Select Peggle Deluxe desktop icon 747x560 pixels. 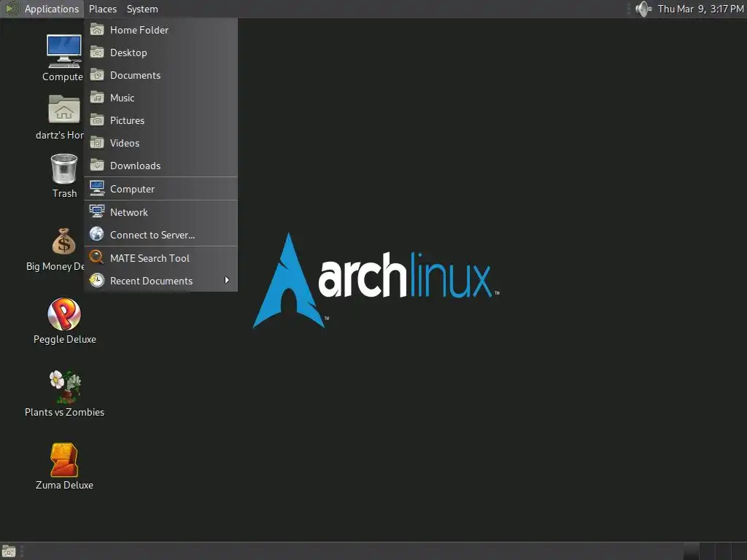point(64,314)
